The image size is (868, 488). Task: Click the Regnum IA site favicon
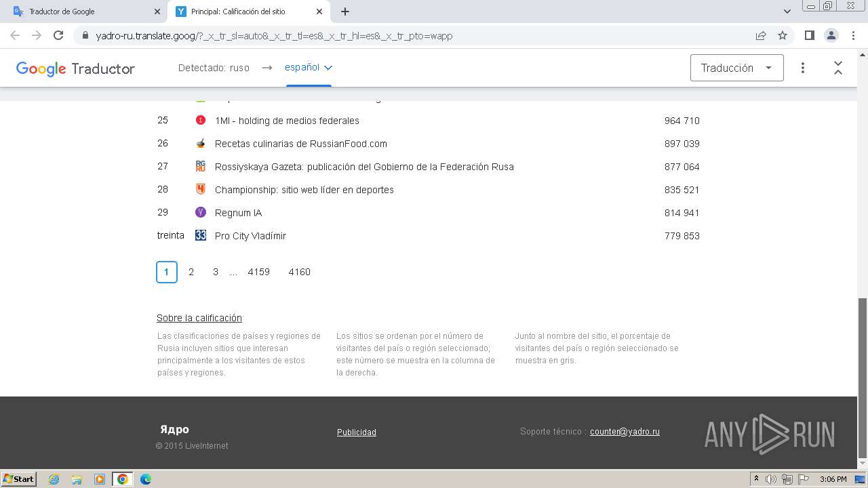200,212
